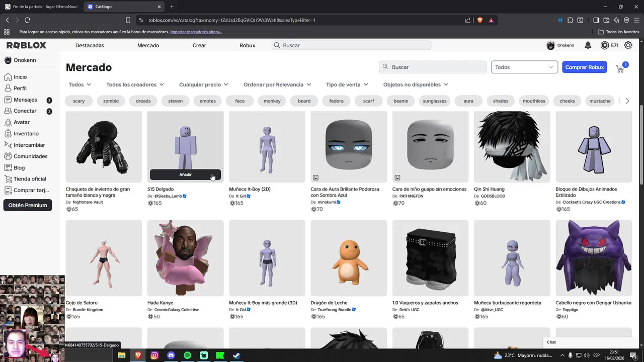
Task: Click the Comprar Robux button
Action: tap(584, 67)
